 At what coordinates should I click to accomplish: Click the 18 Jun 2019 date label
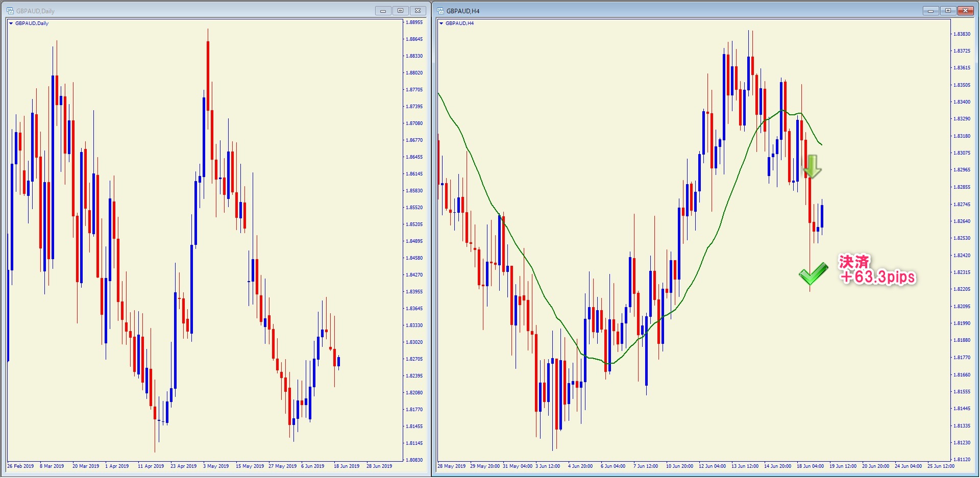[x=347, y=466]
